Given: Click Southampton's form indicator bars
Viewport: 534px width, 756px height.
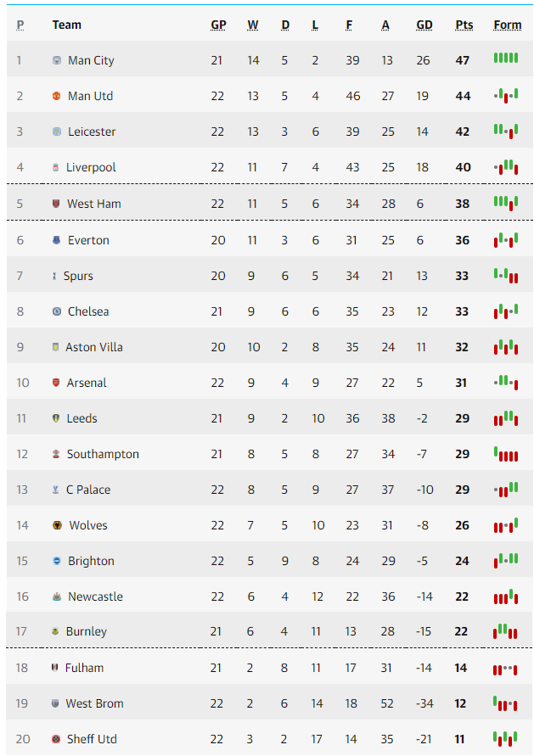Looking at the screenshot, I should click(505, 454).
